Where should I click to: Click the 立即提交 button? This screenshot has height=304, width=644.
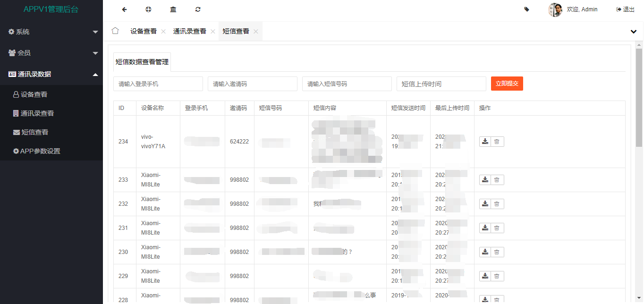point(507,84)
